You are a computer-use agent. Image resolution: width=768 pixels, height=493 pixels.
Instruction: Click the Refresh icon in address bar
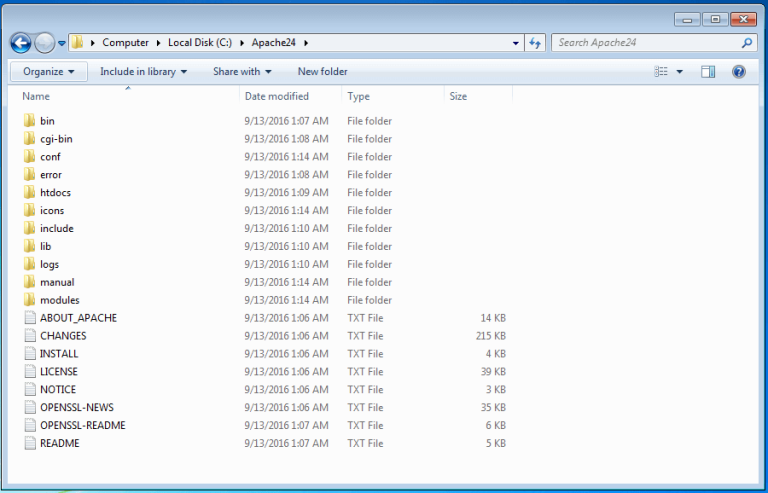tap(535, 43)
